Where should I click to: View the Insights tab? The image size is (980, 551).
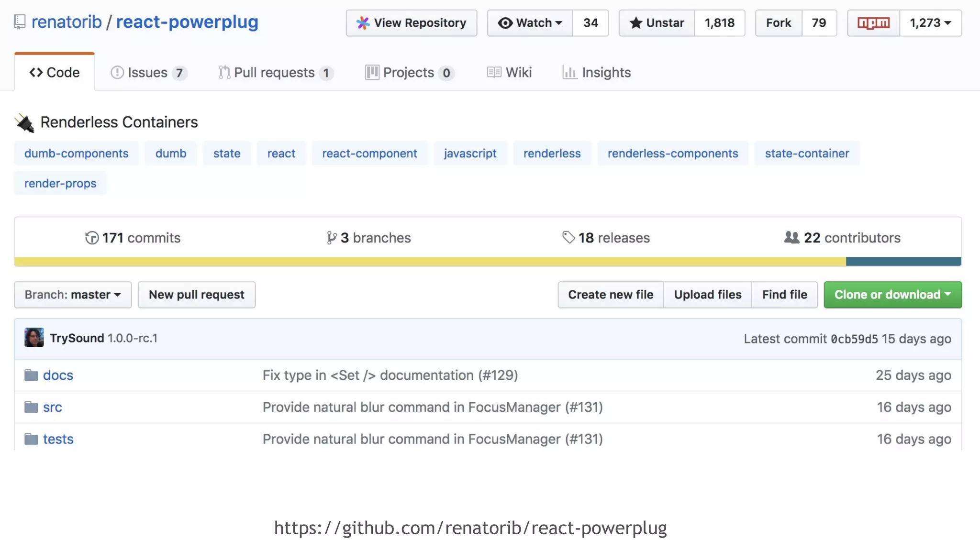tap(597, 72)
